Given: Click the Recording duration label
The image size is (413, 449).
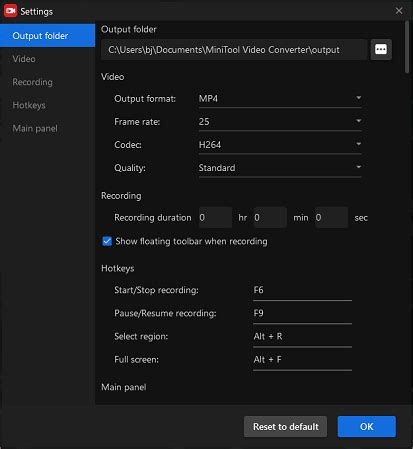Looking at the screenshot, I should click(153, 218).
